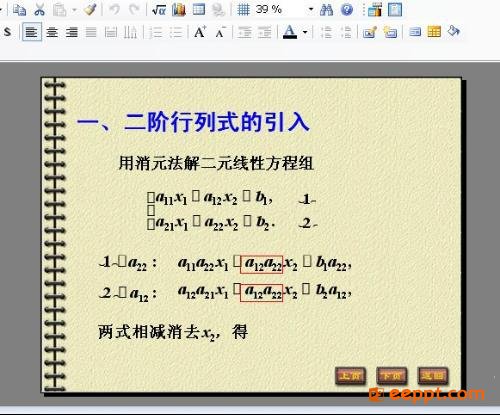Click the Increase Indent icon
This screenshot has height=415, width=500.
(265, 32)
